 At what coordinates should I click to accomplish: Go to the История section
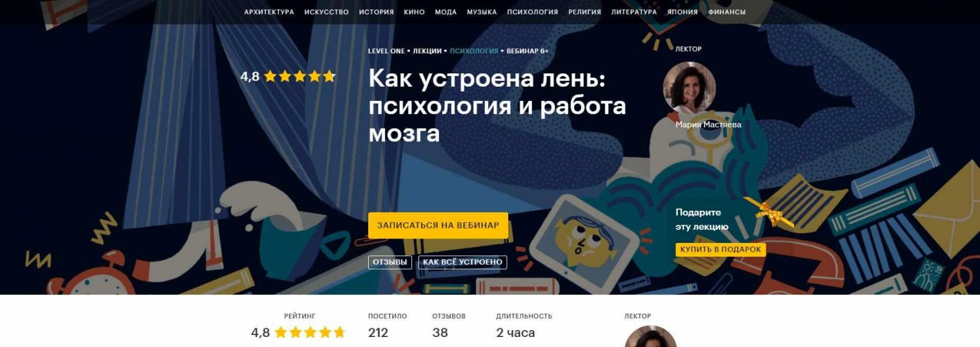click(x=376, y=12)
